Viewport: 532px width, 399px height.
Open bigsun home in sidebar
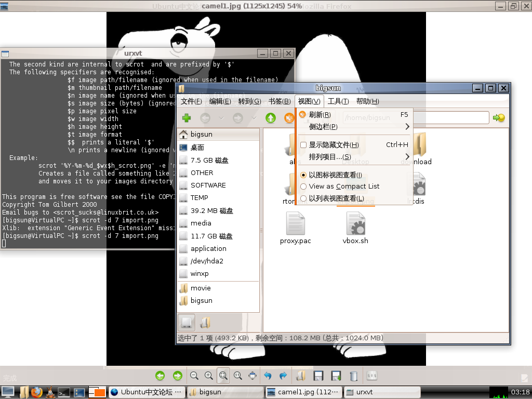(x=218, y=135)
